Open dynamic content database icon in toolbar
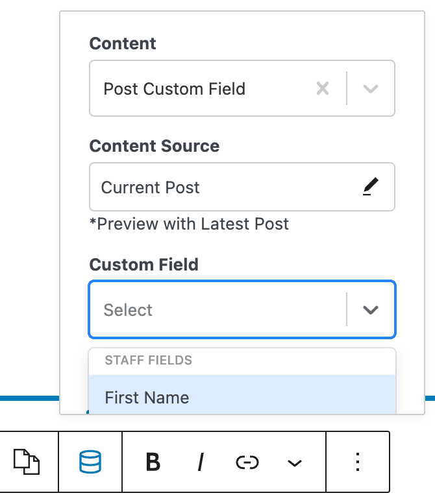The height and width of the screenshot is (504, 435). coord(90,462)
